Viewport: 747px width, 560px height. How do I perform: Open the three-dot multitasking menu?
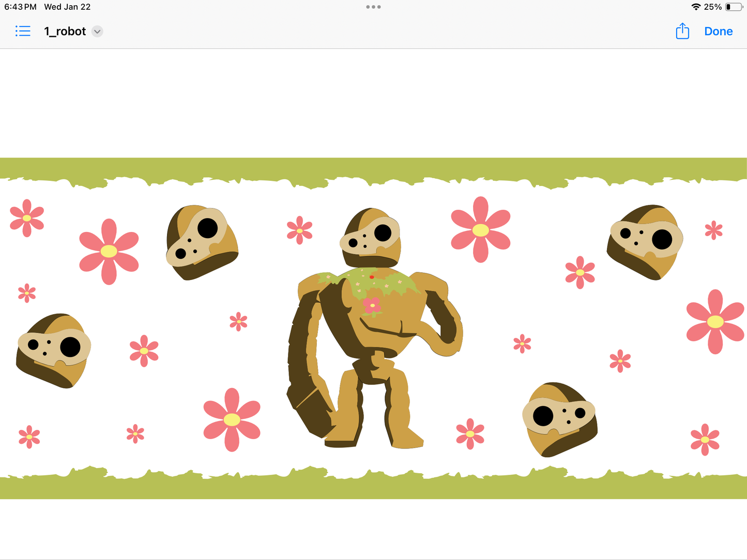[373, 7]
